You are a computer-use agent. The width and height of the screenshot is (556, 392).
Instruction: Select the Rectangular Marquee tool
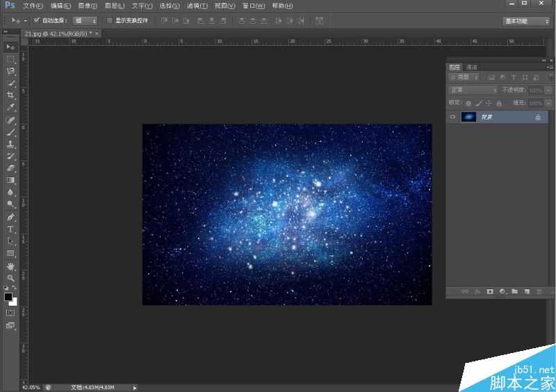point(10,59)
